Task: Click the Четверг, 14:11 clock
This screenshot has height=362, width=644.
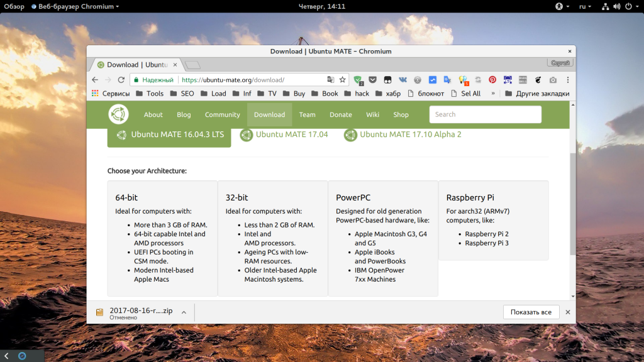Action: coord(321,6)
